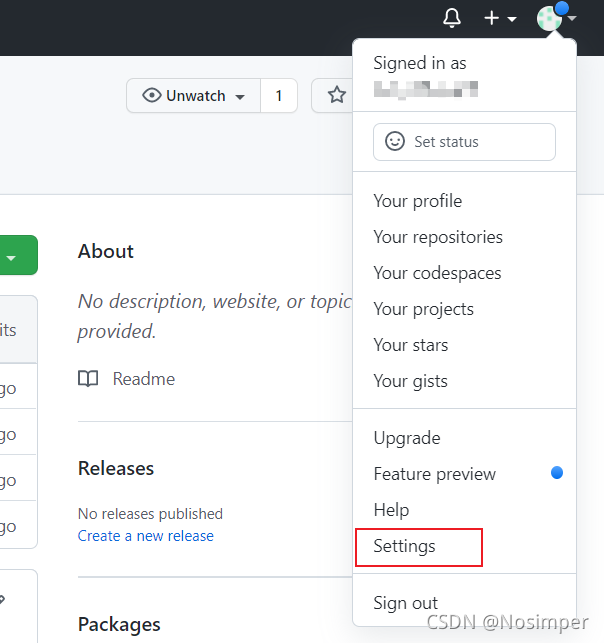Screen dimensions: 604x643
Task: Open Your gists
Action: (x=410, y=381)
